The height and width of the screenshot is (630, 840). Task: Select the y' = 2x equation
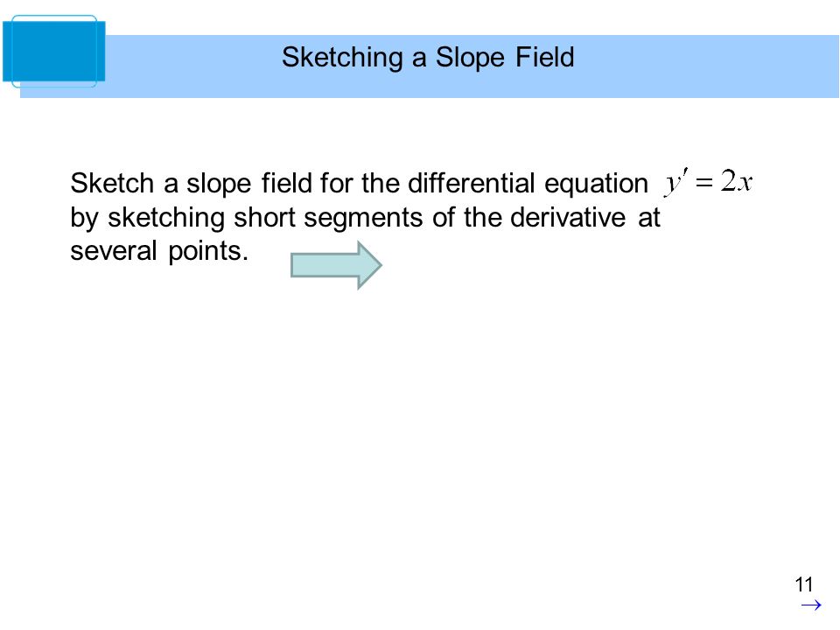coord(709,182)
